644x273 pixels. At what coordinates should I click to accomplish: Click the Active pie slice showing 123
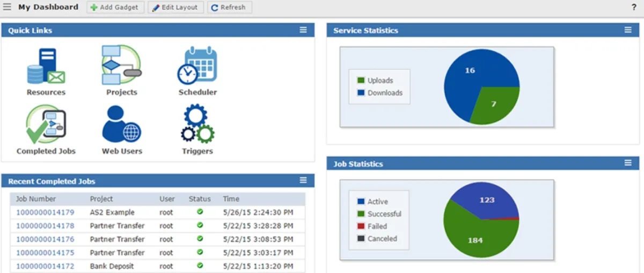coord(488,200)
